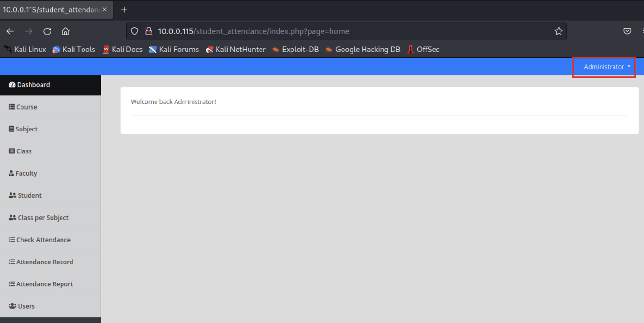Open the Users management page
This screenshot has width=644, height=323.
point(26,306)
